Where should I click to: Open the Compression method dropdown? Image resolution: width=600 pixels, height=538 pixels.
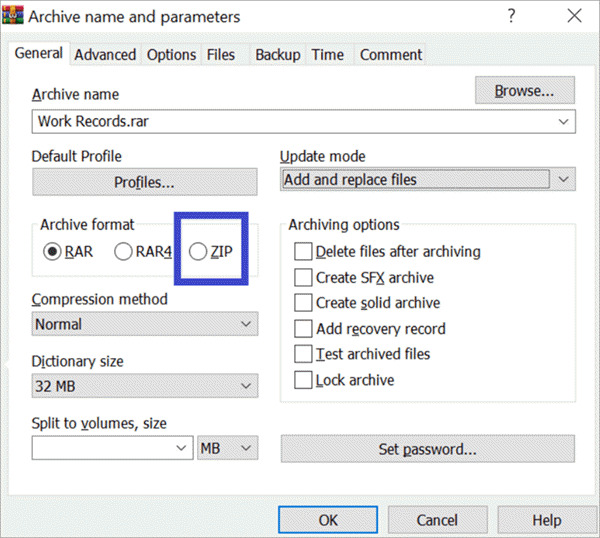coord(246,324)
